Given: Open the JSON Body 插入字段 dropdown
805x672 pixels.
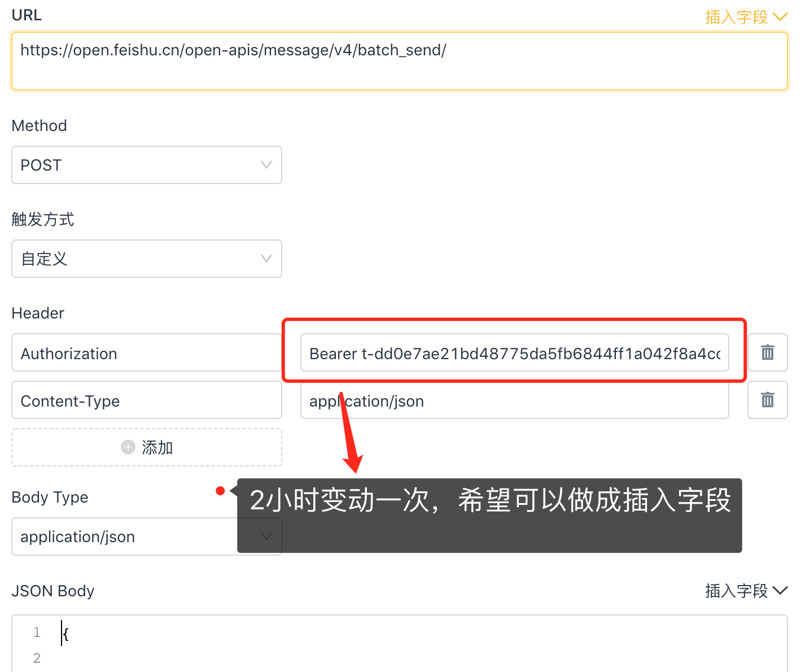Looking at the screenshot, I should click(x=746, y=591).
